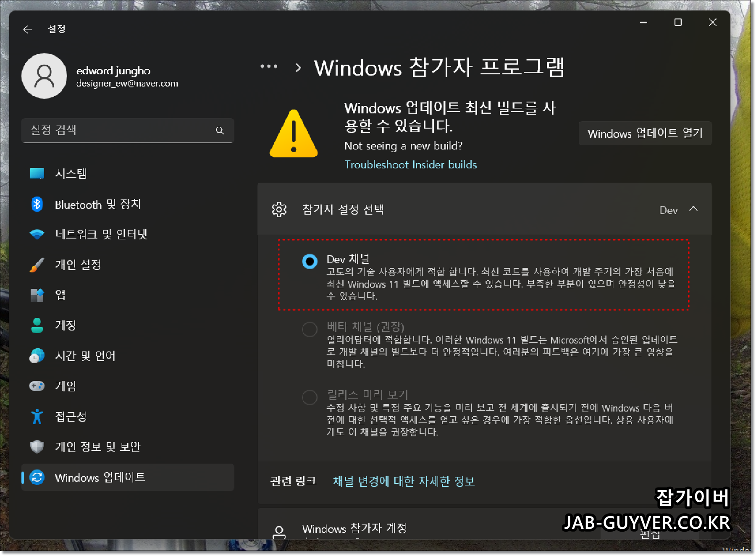Click the 개인 정보 및 보안 sidebar label
The image size is (756, 556).
(x=98, y=447)
